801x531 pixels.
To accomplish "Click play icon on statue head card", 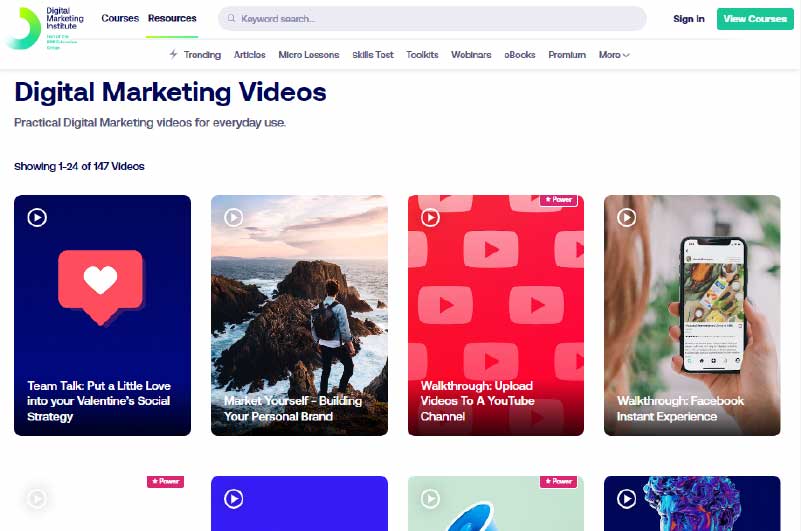I will (x=626, y=499).
